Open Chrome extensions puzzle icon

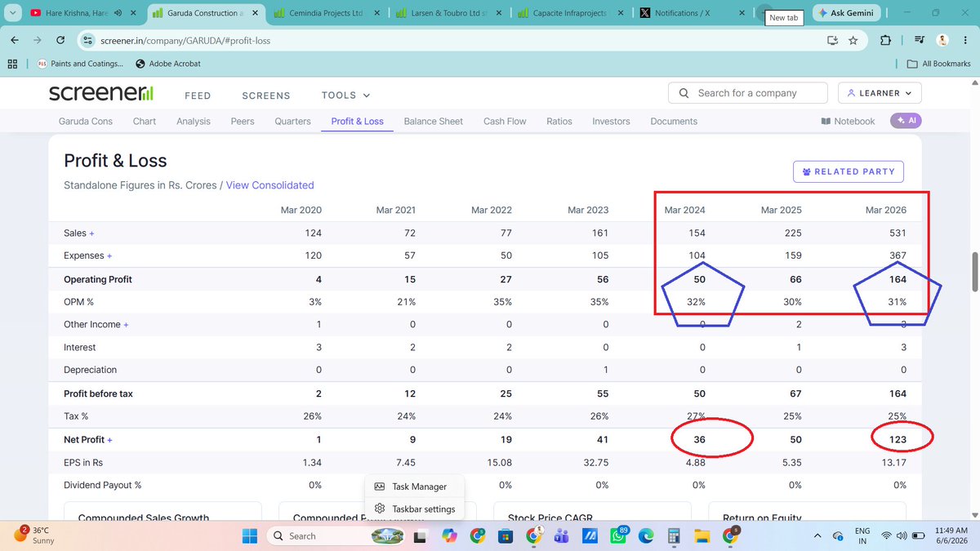coord(886,40)
